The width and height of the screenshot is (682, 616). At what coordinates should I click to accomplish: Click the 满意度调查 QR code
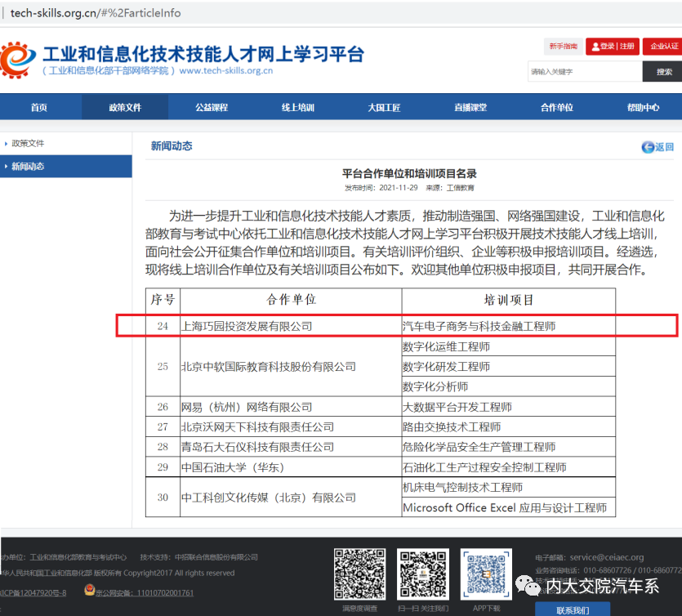pos(359,574)
